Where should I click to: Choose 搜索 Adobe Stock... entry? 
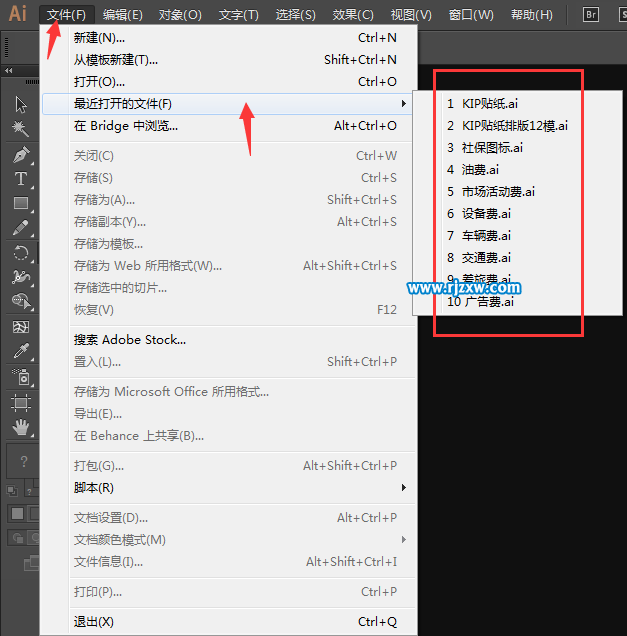click(x=229, y=339)
